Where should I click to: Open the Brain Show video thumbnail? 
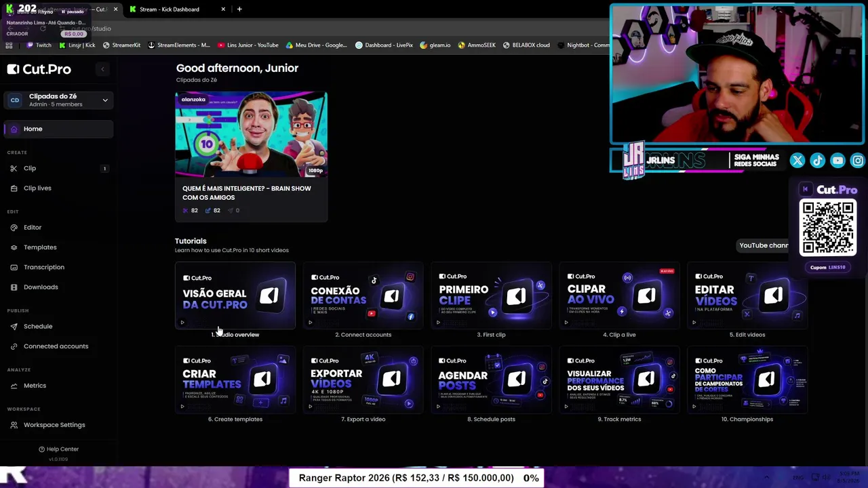(x=251, y=134)
